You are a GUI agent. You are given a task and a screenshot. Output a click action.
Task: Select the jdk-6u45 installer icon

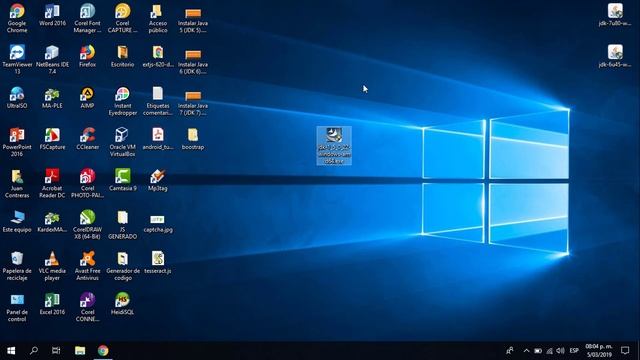[615, 56]
